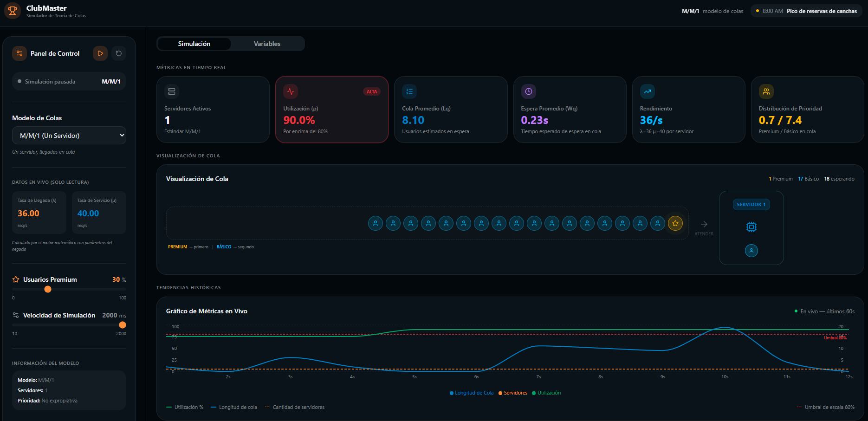Click the 17 Básico counter
Screen dimensions: 868x421
(809, 179)
